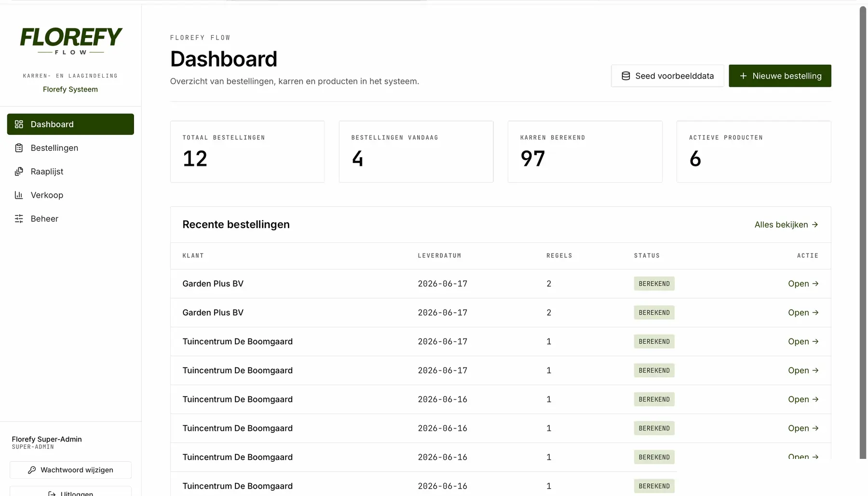This screenshot has height=496, width=868.
Task: Click the plus icon on Nieuwe bestelling
Action: pos(743,76)
